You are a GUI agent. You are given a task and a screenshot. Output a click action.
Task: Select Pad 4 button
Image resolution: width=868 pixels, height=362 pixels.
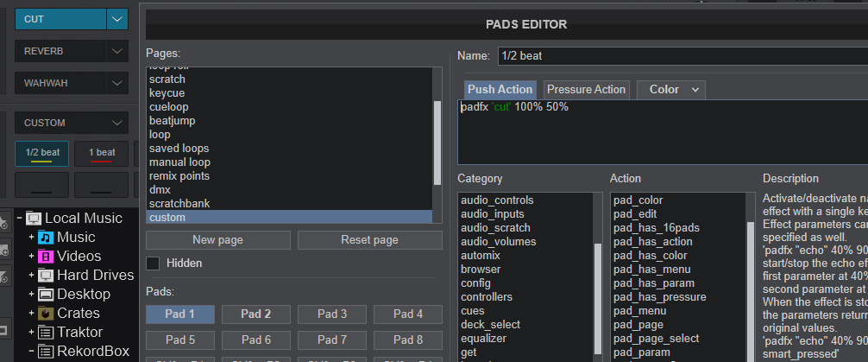point(408,314)
